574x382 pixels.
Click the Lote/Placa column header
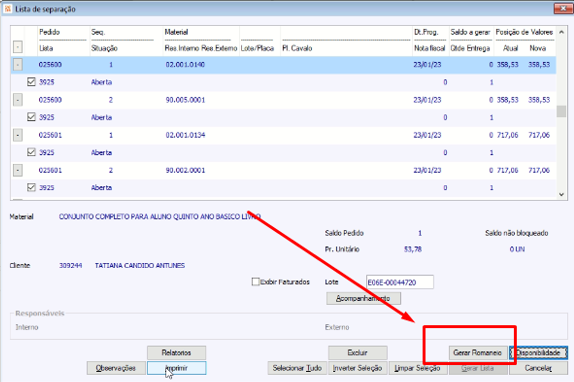point(257,48)
